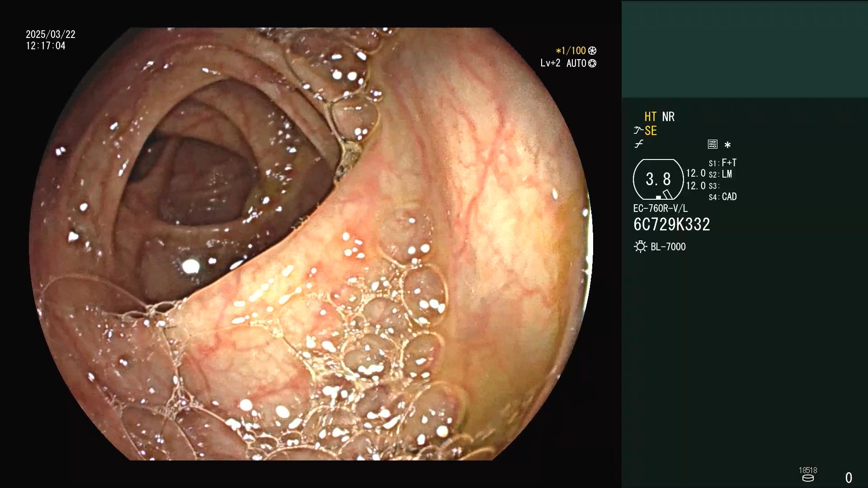Click the brightness level Lv+2 text
This screenshot has height=488, width=868.
click(550, 63)
